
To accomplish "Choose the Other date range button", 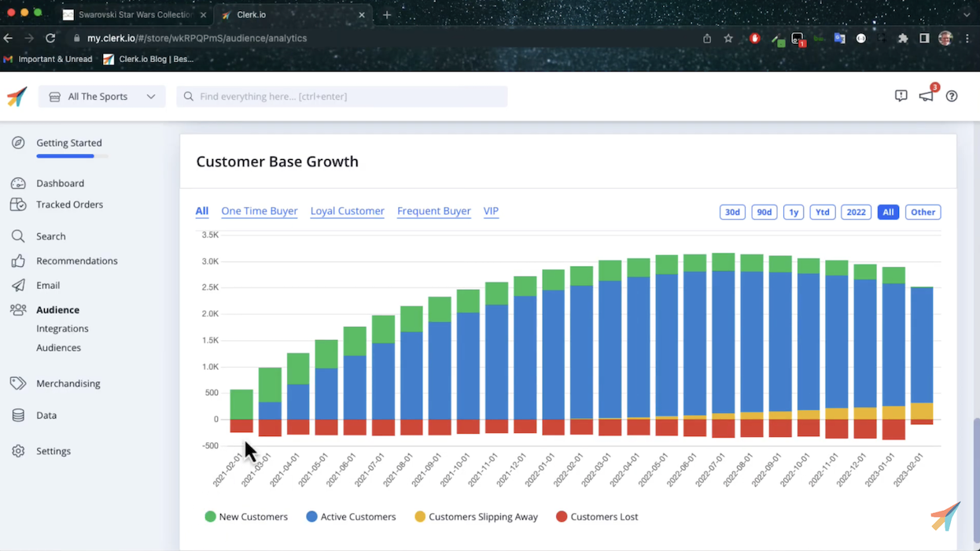I will coord(923,212).
